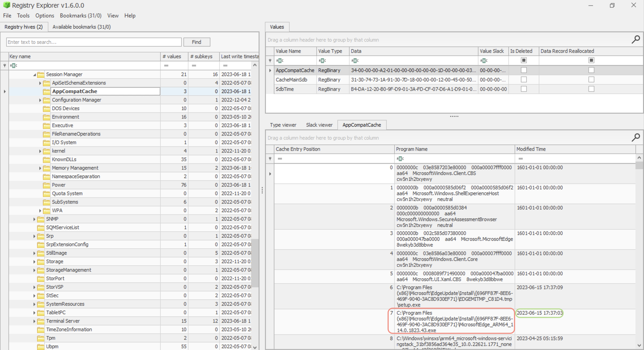Screen dimensions: 644x350
Task: Sort by Cache Entry Position header
Action: point(334,149)
